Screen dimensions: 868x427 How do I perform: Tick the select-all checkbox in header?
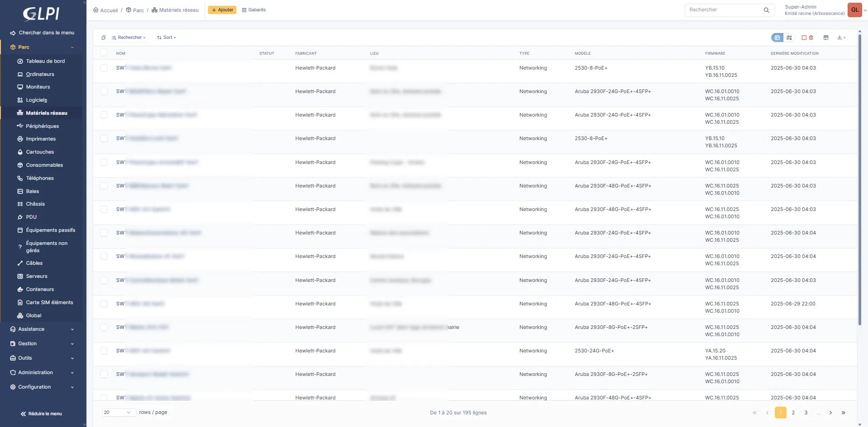pyautogui.click(x=104, y=53)
